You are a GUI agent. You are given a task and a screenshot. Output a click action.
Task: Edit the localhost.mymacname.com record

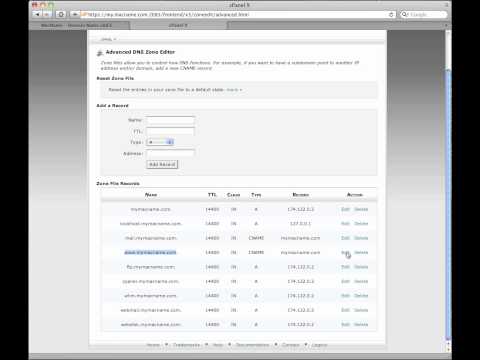point(345,224)
